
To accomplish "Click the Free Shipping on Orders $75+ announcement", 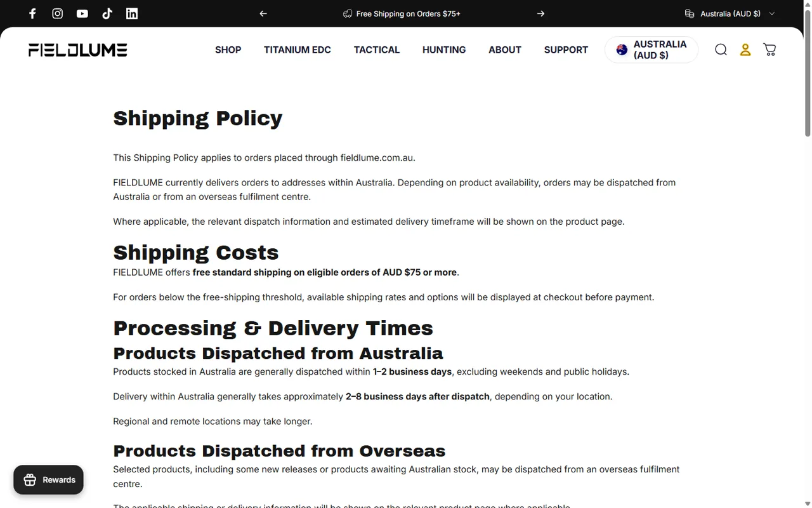I will point(402,13).
